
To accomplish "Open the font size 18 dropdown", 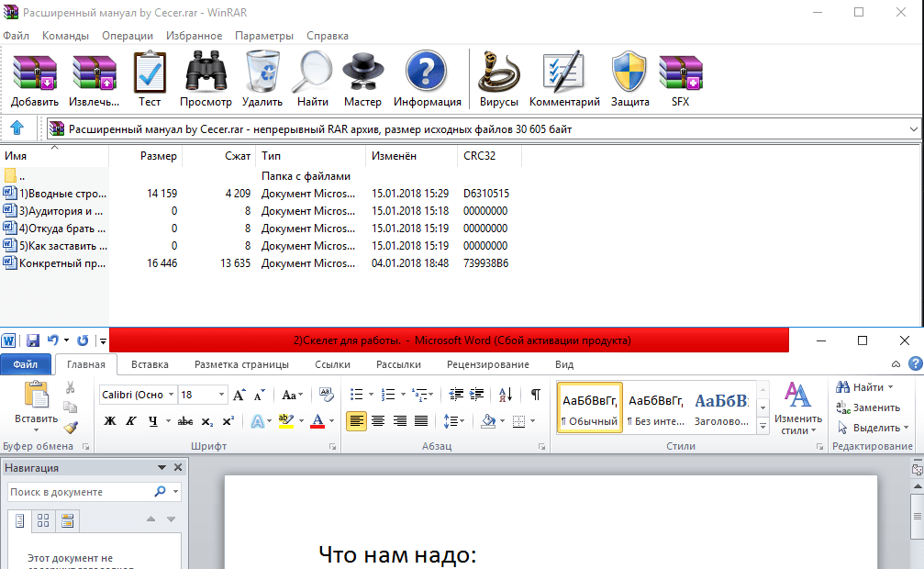I will [x=221, y=395].
